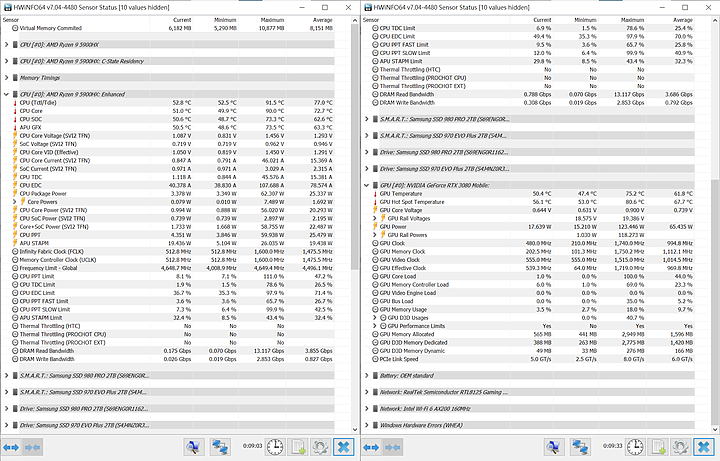Click the clock icon beside Infinity Fabric Clock (FCLK)

pos(15,252)
